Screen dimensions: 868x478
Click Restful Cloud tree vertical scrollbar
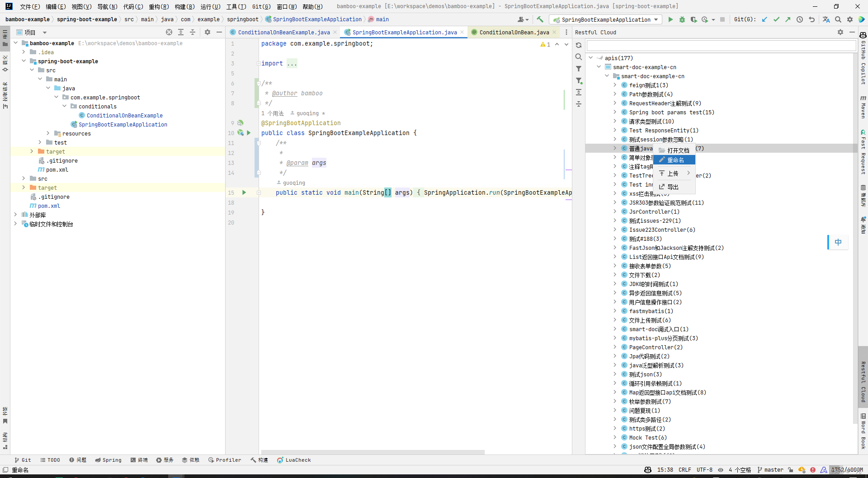(855, 239)
